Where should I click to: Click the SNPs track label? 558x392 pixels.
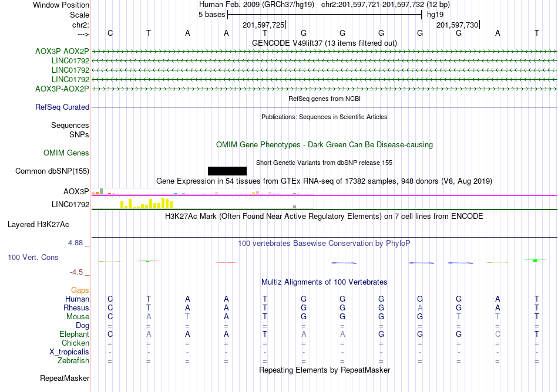(x=79, y=134)
